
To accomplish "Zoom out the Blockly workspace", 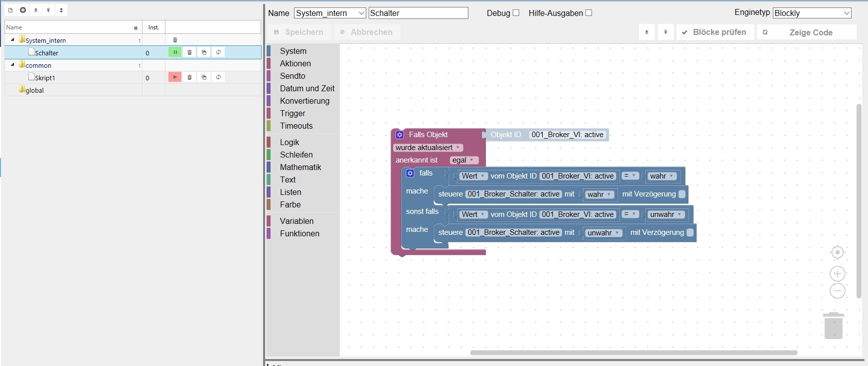I will pos(837,291).
